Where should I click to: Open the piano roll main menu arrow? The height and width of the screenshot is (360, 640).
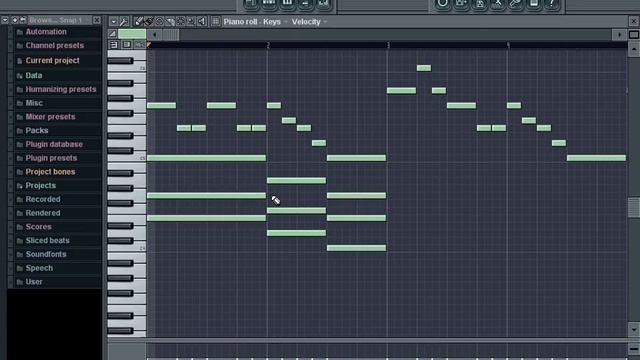pos(113,22)
